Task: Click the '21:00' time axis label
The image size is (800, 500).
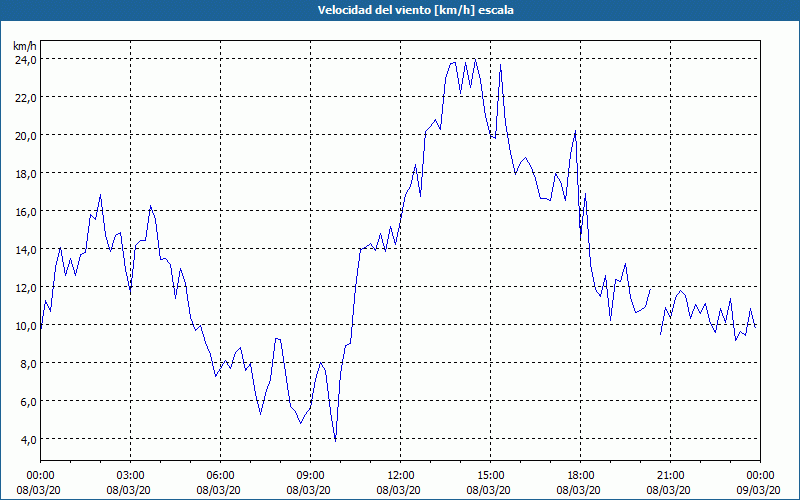Action: coord(670,476)
